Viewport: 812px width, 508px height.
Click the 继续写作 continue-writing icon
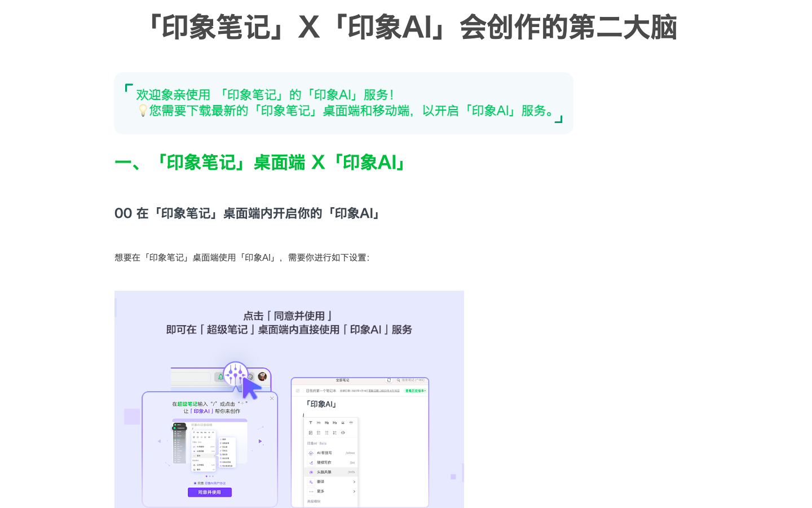[x=311, y=462]
